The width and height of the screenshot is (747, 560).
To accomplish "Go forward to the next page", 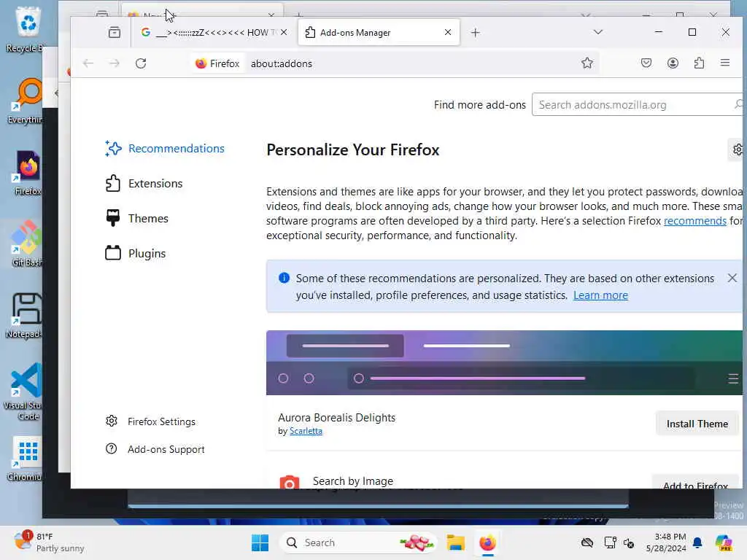I will (x=115, y=63).
